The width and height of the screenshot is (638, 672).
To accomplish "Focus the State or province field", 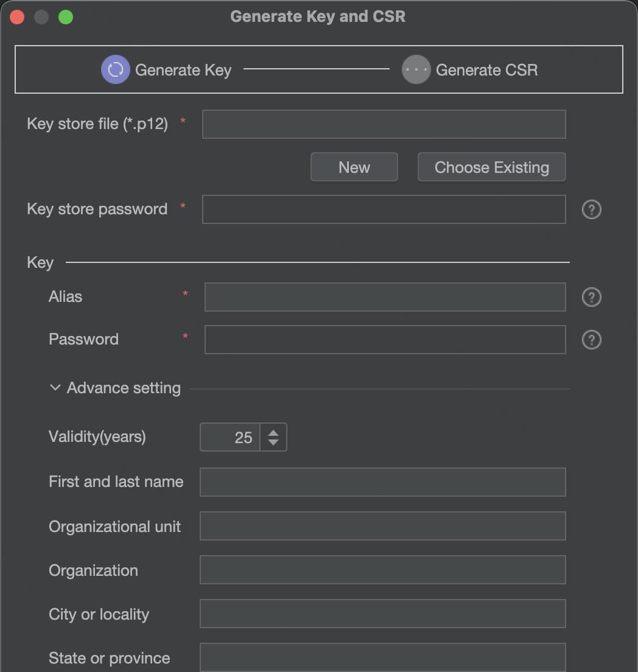I will (x=382, y=657).
